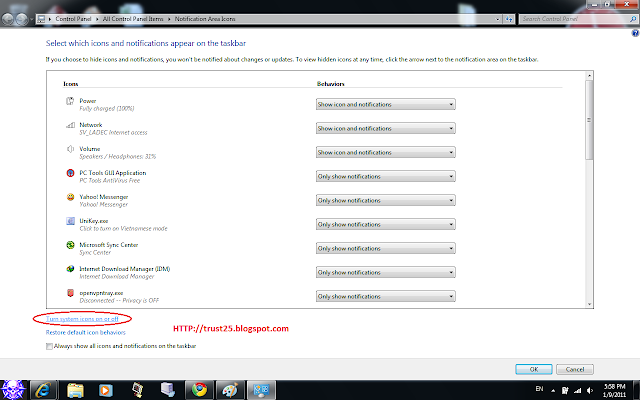The width and height of the screenshot is (640, 400).
Task: Click the computer icon in address bar
Action: click(41, 19)
